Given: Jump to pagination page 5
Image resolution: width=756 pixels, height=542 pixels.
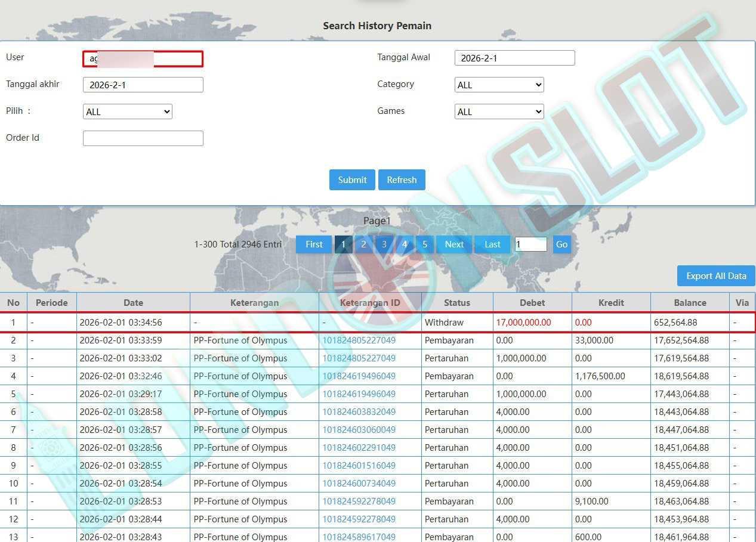Looking at the screenshot, I should (x=425, y=244).
